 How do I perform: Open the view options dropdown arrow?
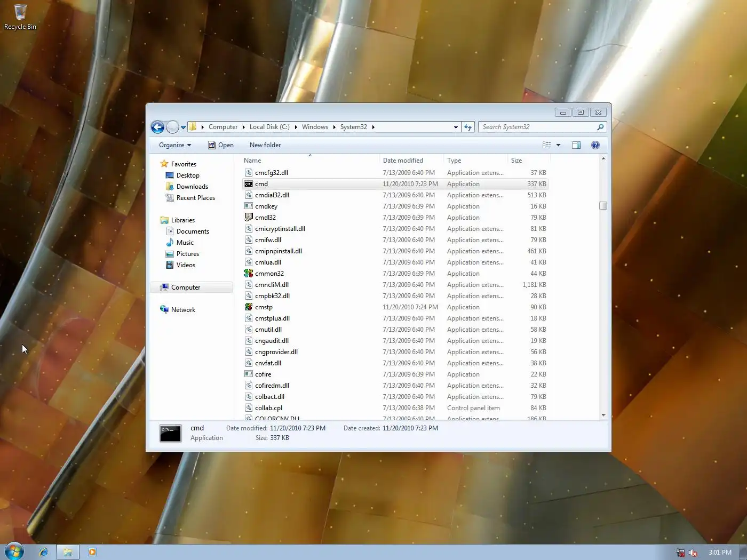[558, 145]
